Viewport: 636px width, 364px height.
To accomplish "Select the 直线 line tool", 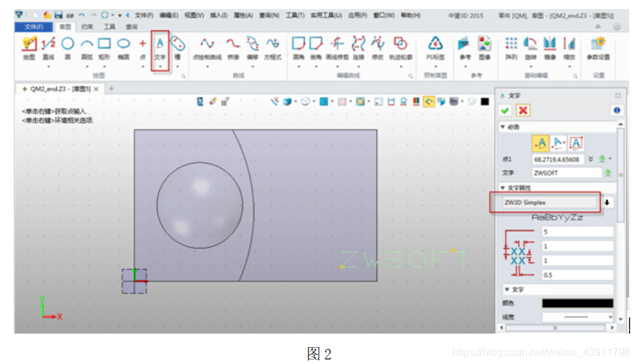I will coord(48,48).
